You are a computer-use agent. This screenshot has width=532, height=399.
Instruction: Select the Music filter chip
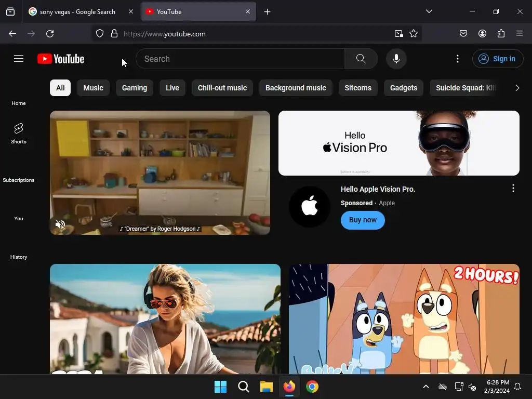tap(94, 88)
